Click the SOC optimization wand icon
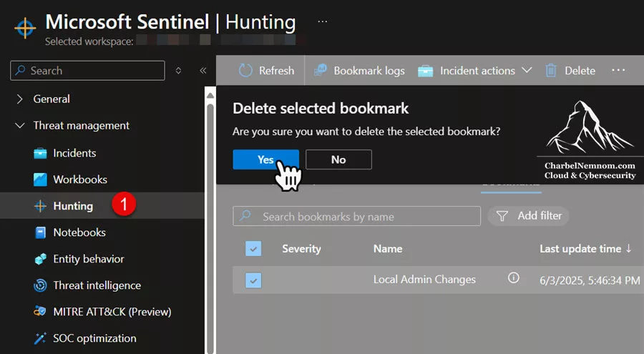The image size is (644, 354). pyautogui.click(x=40, y=338)
